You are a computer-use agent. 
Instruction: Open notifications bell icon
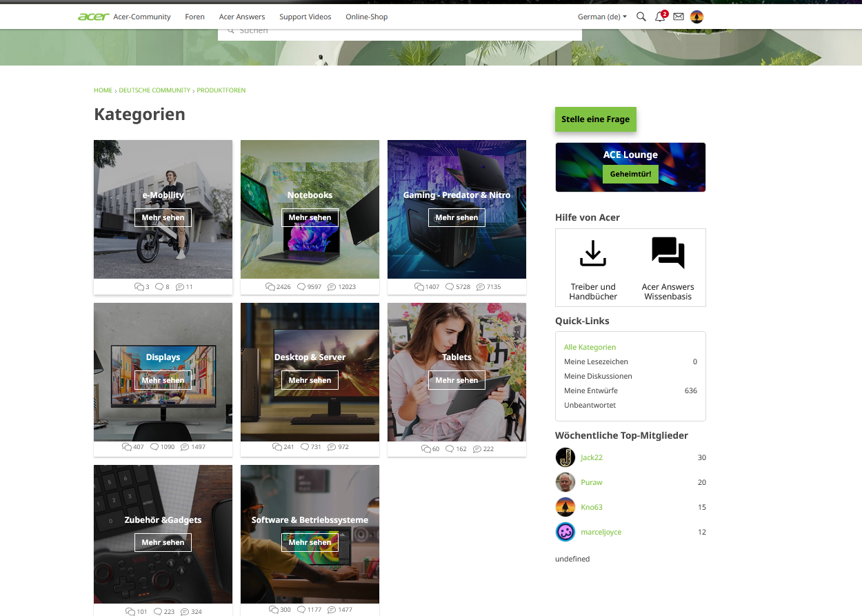pos(660,17)
